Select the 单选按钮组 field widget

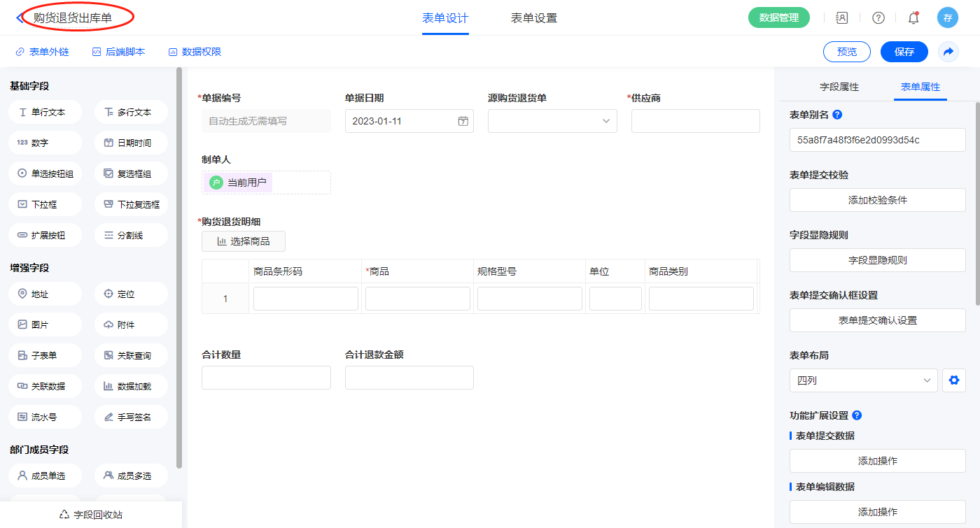tap(45, 173)
